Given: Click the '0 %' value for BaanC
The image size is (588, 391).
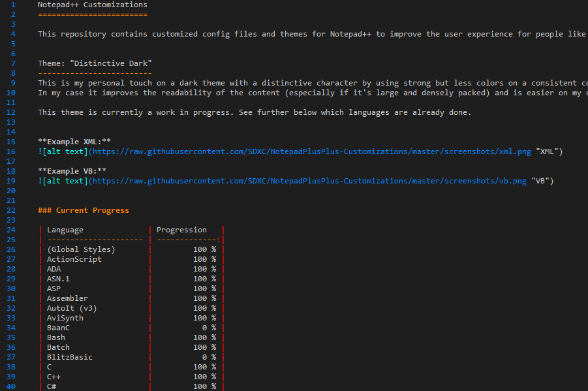Looking at the screenshot, I should pos(209,328).
